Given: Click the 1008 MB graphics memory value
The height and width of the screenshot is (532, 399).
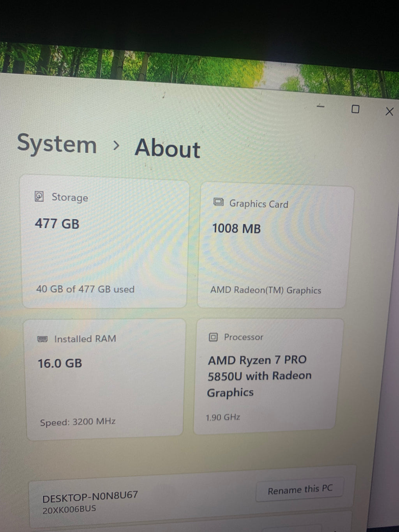Looking at the screenshot, I should pyautogui.click(x=237, y=228).
